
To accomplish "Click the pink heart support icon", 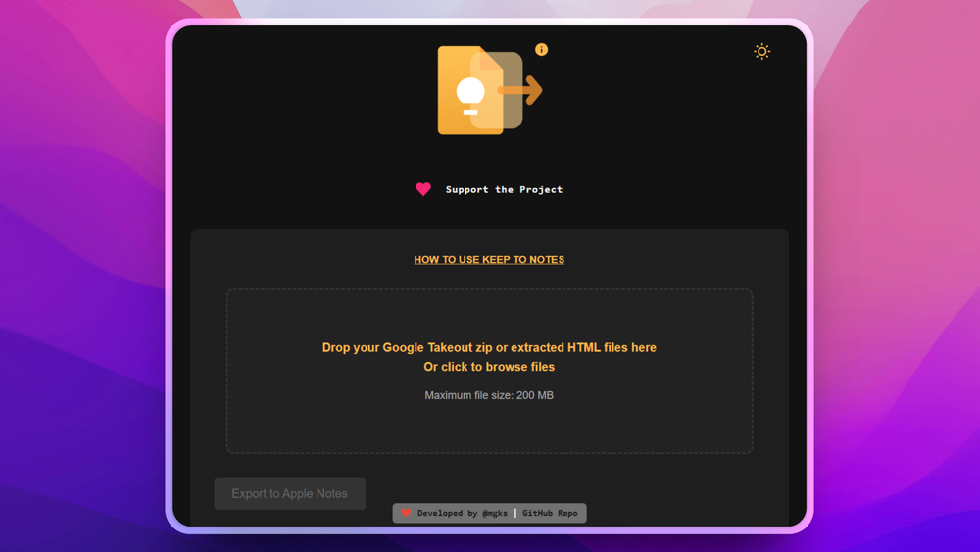I will 423,189.
